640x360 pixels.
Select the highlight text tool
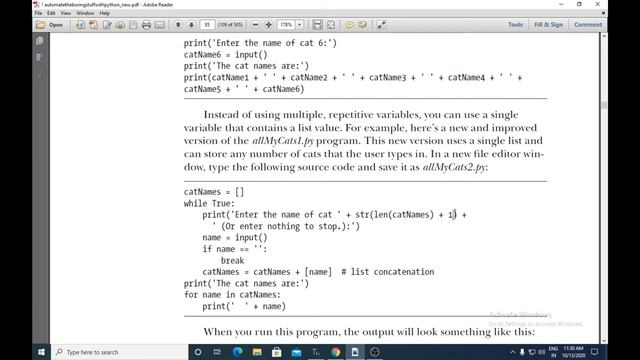tap(362, 25)
